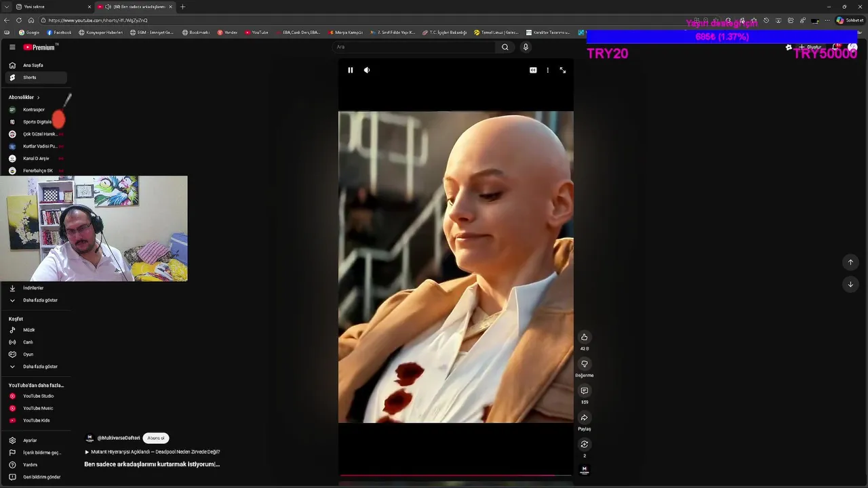Viewport: 868px width, 488px height.
Task: Toggle closed captions on the Short
Action: click(x=533, y=70)
